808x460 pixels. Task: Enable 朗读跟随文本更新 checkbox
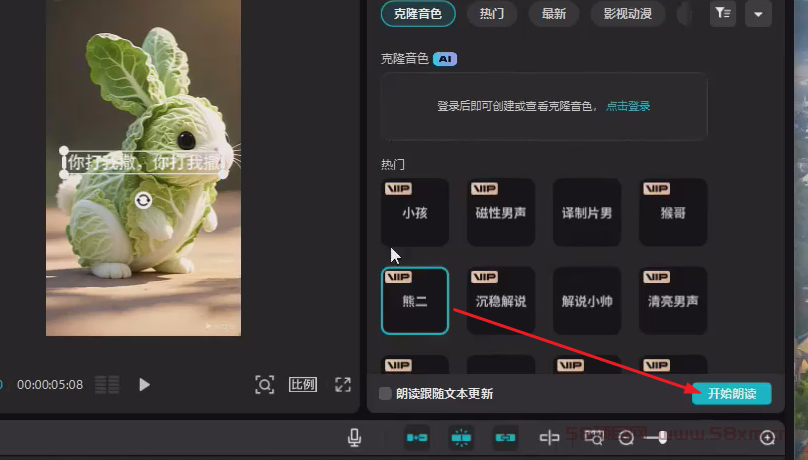tap(385, 394)
